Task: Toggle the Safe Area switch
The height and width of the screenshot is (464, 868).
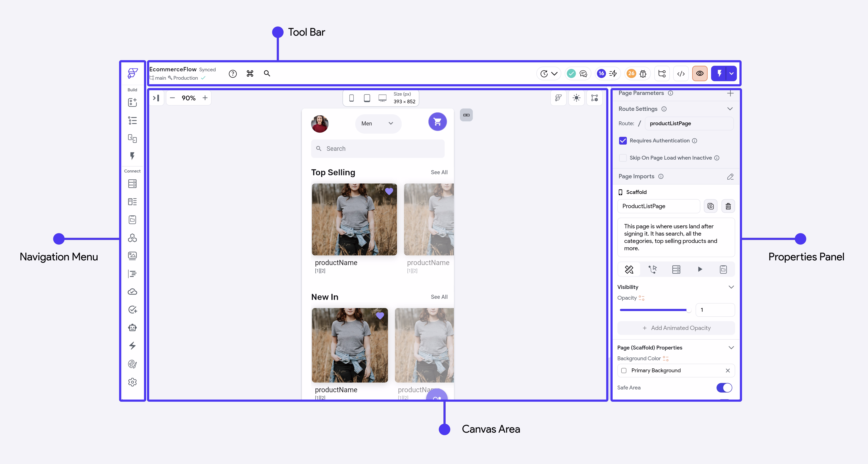Action: coord(724,388)
